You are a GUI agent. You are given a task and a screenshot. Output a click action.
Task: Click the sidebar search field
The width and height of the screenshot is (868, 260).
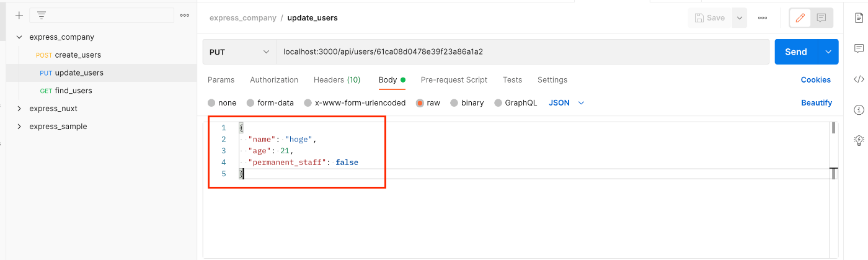pos(102,15)
